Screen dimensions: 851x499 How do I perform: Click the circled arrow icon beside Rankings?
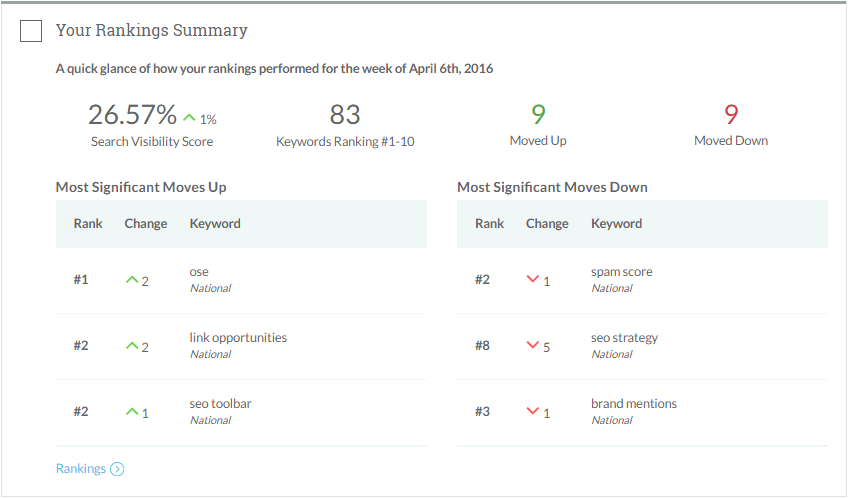coord(117,469)
